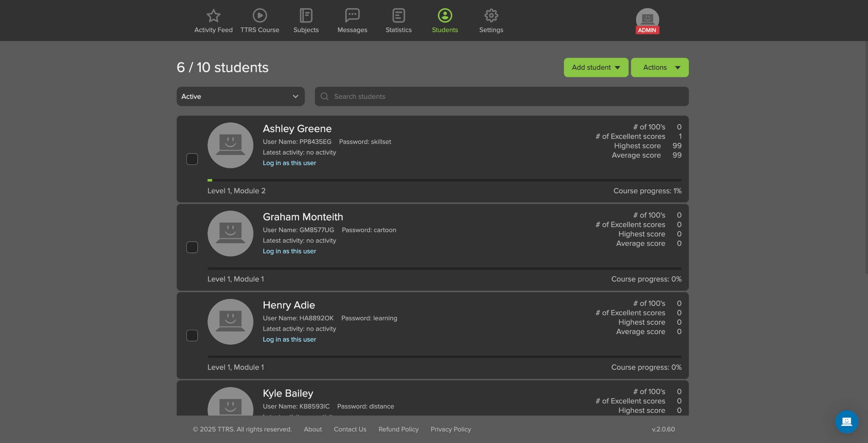Expand the Active status filter dropdown
This screenshot has width=868, height=443.
coord(240,97)
